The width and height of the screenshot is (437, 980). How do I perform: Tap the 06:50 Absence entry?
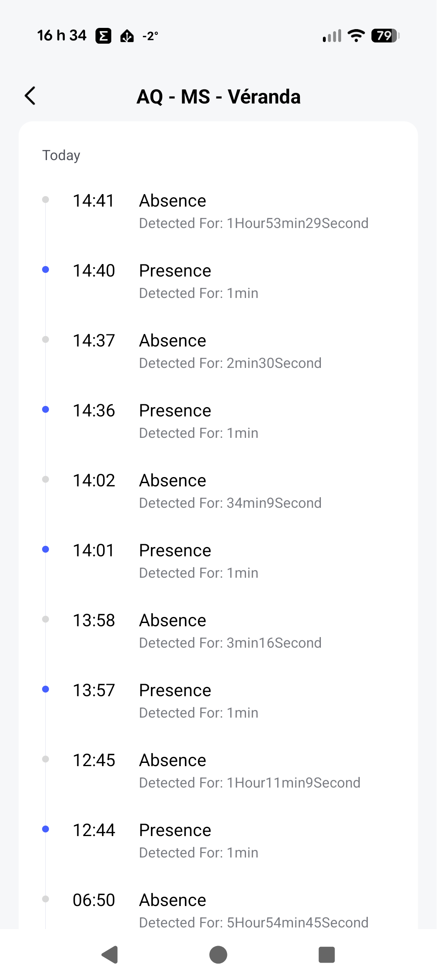[218, 910]
